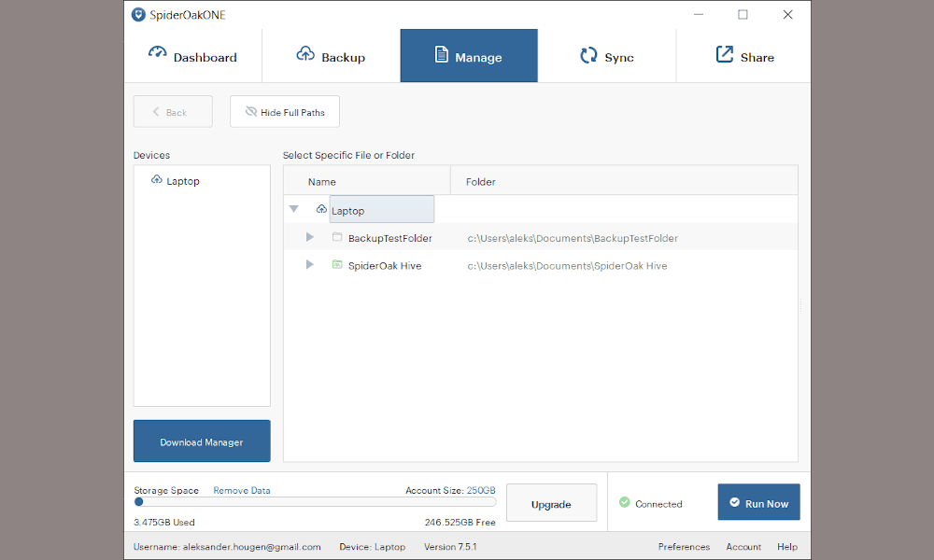Image resolution: width=934 pixels, height=560 pixels.
Task: Collapse the Laptop tree node
Action: click(x=293, y=209)
